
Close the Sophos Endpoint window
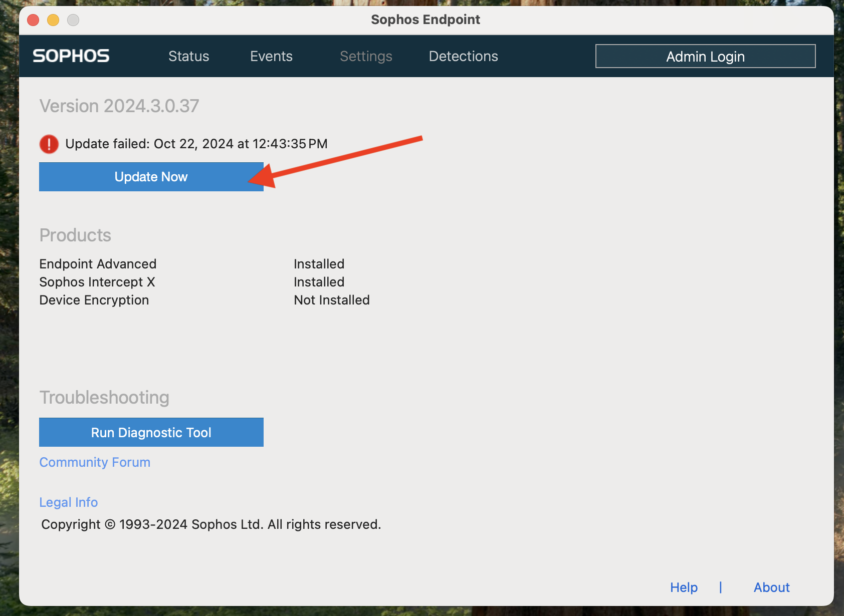pos(33,20)
